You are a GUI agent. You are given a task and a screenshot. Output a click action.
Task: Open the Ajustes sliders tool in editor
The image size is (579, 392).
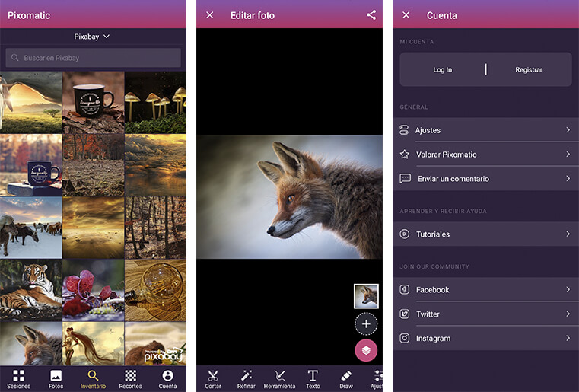(x=377, y=379)
